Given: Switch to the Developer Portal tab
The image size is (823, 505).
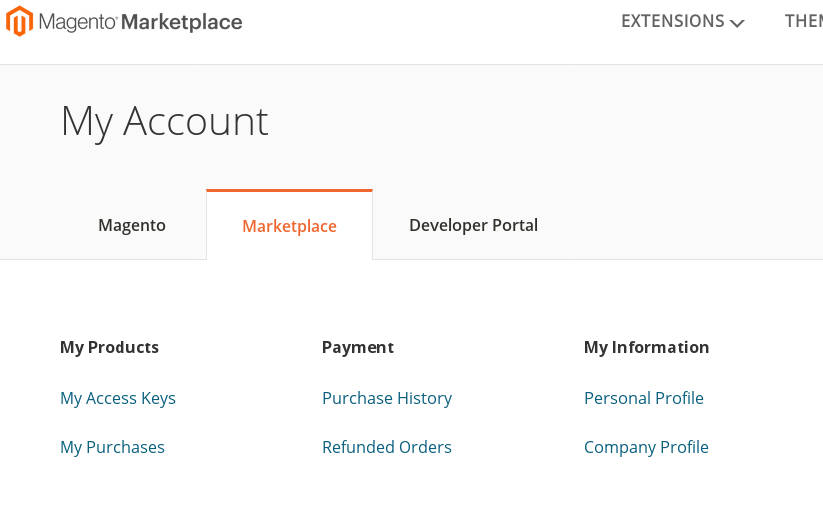Looking at the screenshot, I should tap(473, 225).
